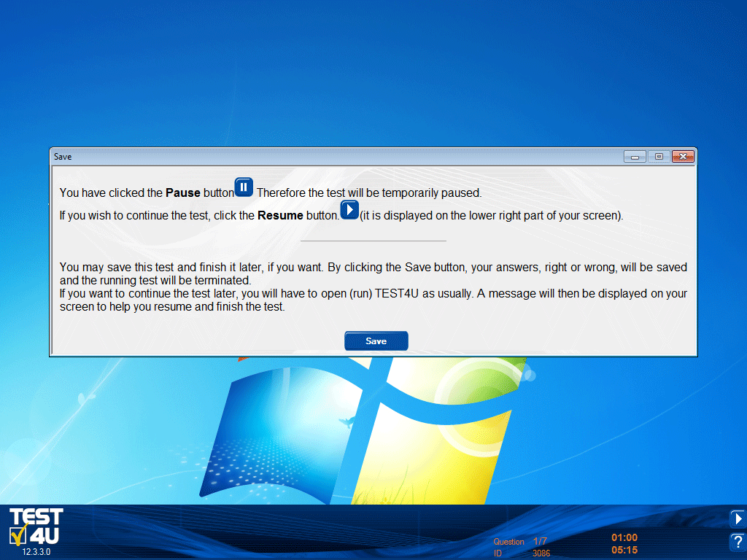747x560 pixels.
Task: Click the 01:00 timer display
Action: coord(624,537)
